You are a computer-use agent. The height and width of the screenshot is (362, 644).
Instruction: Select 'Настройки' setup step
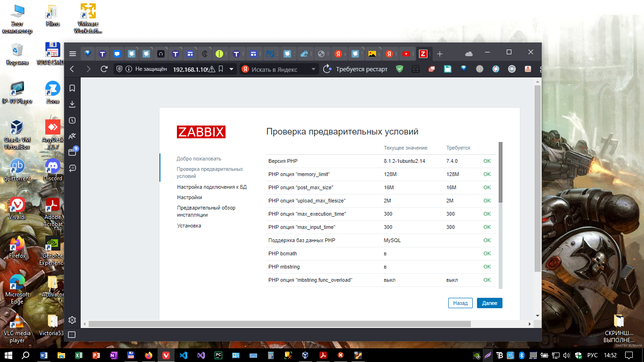[x=190, y=197]
